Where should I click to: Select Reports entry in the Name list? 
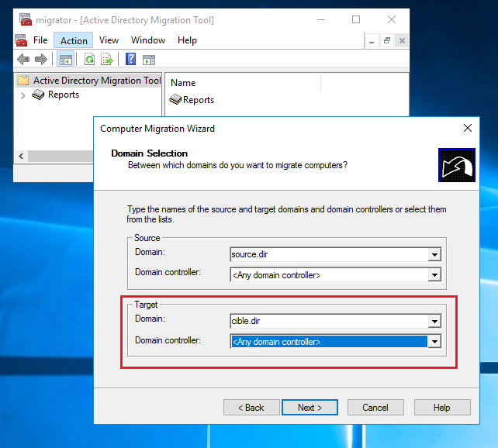pyautogui.click(x=199, y=100)
